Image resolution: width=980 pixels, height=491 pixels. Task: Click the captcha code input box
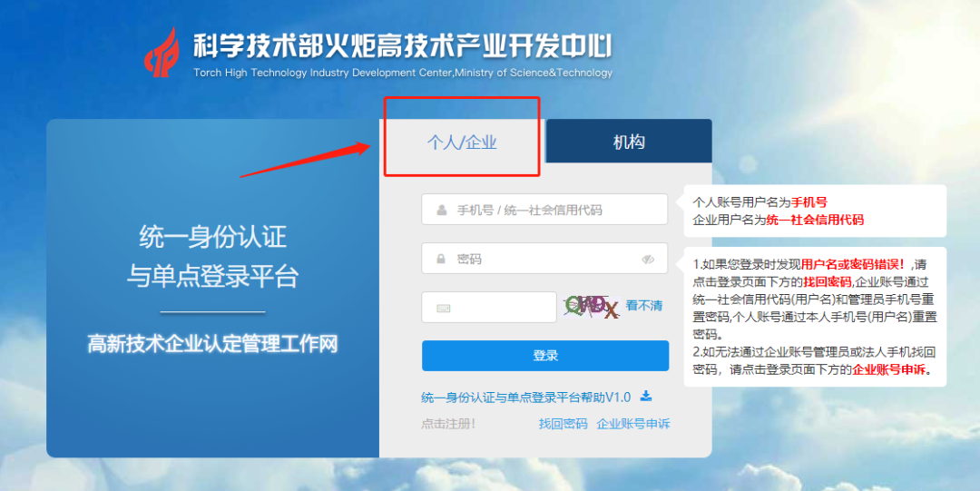pos(489,307)
